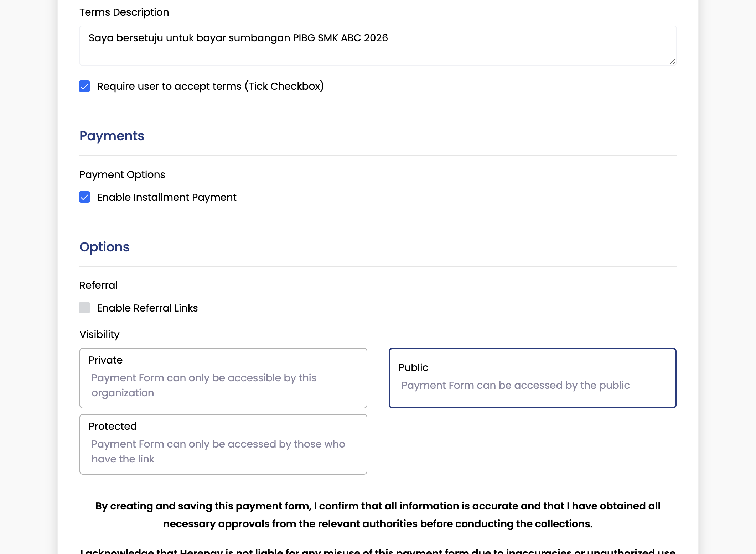Image resolution: width=756 pixels, height=554 pixels.
Task: Select Protected visibility option
Action: tap(223, 444)
